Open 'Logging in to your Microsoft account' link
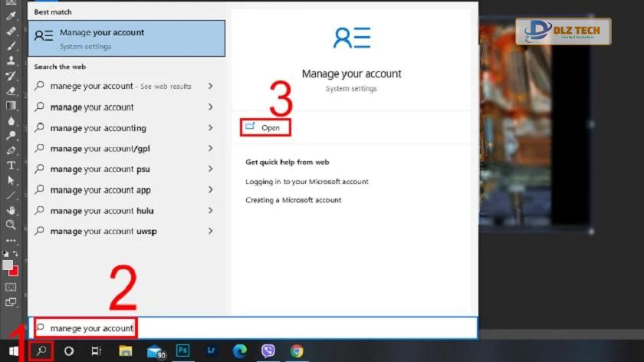 click(307, 182)
